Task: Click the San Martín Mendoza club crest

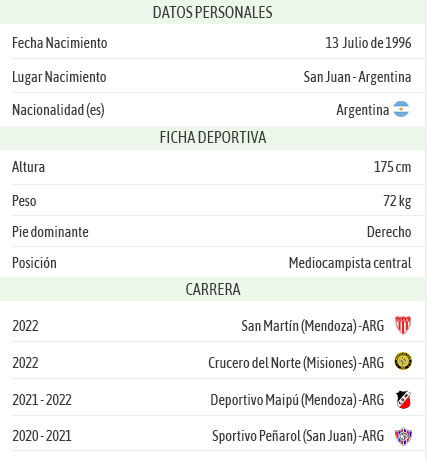Action: 403,325
